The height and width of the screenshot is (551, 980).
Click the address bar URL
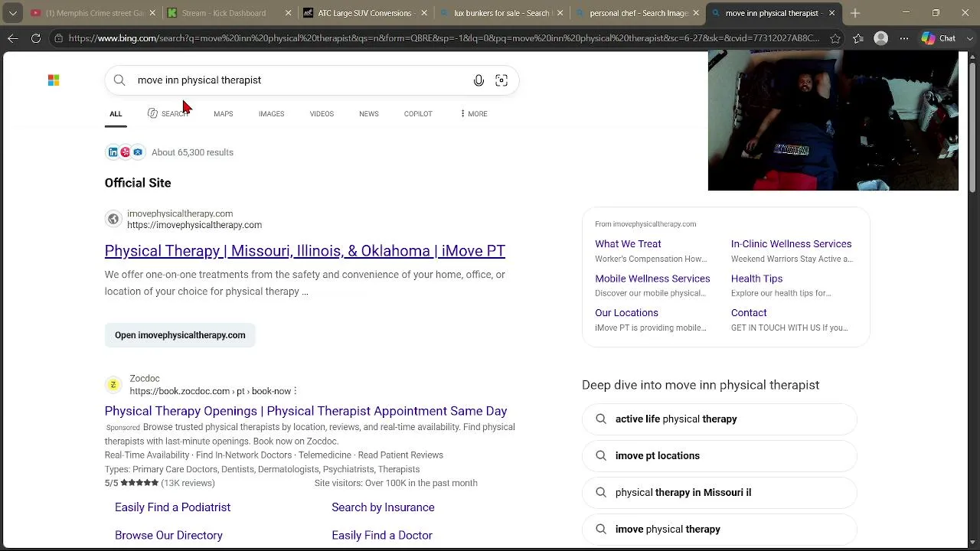443,38
